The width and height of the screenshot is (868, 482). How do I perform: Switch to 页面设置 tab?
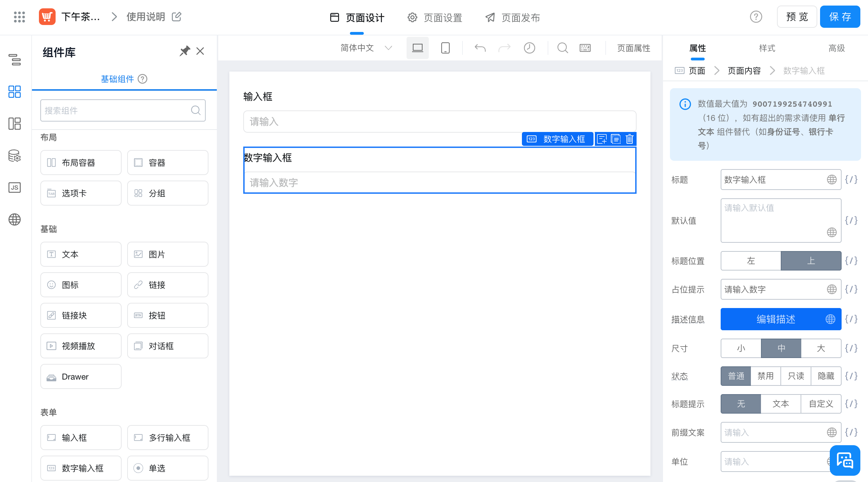pyautogui.click(x=435, y=18)
